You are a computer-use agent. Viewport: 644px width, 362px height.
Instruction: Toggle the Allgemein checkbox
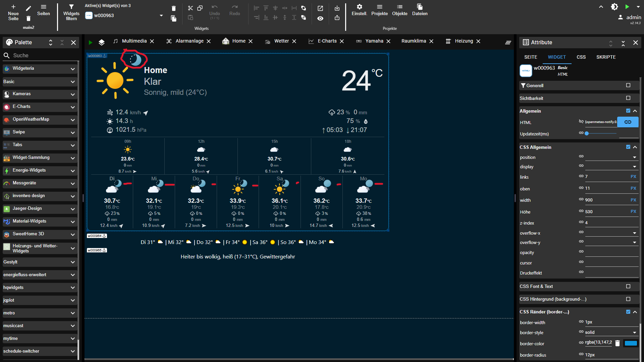[x=628, y=111]
